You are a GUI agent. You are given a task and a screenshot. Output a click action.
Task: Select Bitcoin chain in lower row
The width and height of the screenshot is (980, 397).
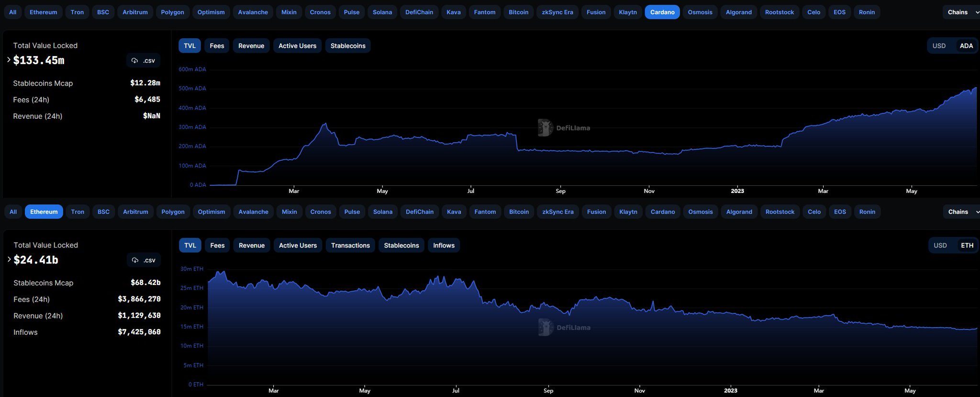[x=519, y=212]
